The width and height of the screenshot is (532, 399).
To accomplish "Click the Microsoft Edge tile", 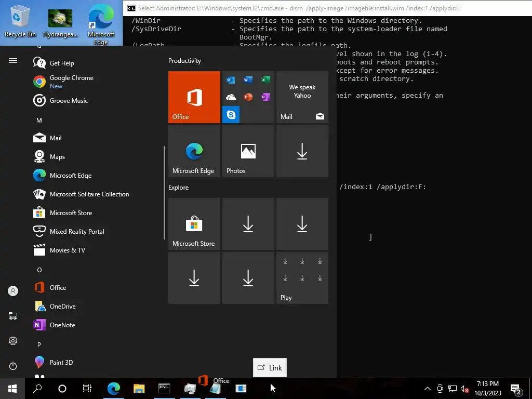I will tap(194, 151).
